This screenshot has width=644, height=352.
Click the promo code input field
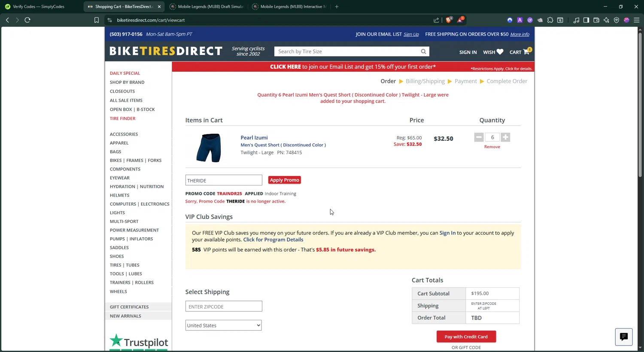(x=224, y=180)
